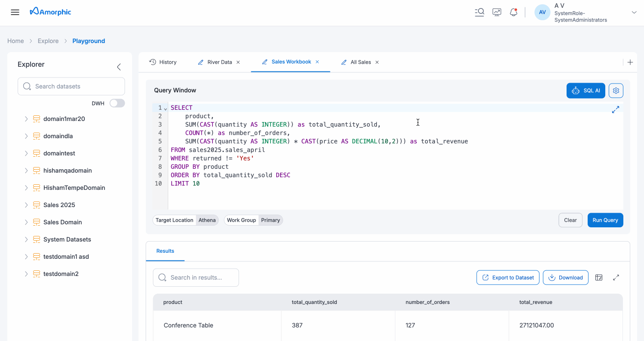Expand the results panel using the diagonal arrows icon
This screenshot has height=341, width=644.
tap(616, 277)
